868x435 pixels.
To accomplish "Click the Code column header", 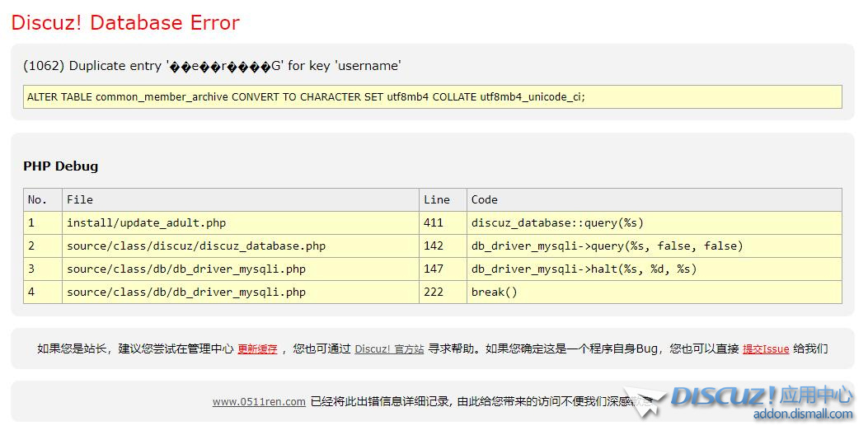I will [x=655, y=200].
